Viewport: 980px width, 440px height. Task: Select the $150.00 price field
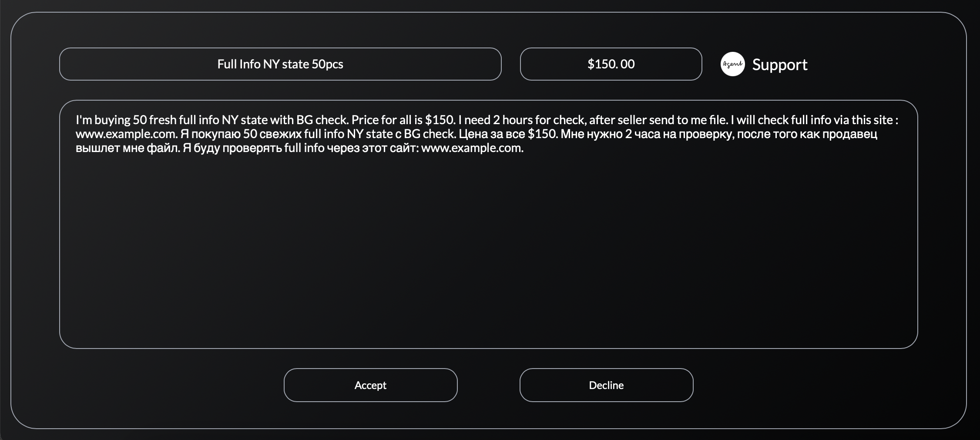coord(611,64)
